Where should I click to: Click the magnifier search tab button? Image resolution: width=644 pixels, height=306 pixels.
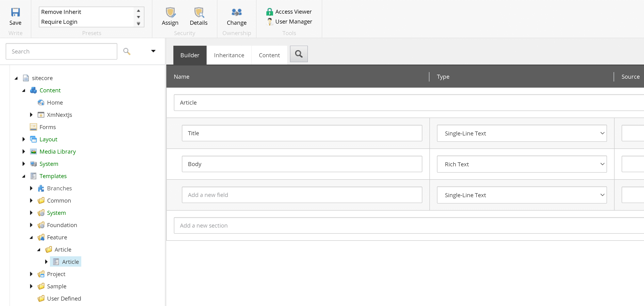[298, 54]
